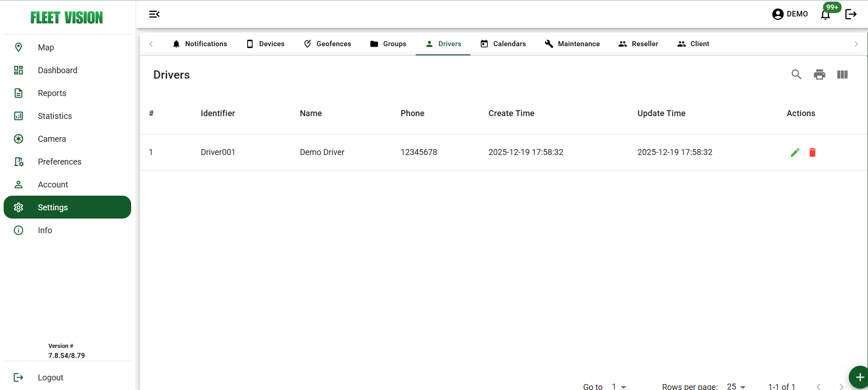Viewport: 868px width, 390px height.
Task: Open the Go to page dropdown
Action: click(x=619, y=386)
